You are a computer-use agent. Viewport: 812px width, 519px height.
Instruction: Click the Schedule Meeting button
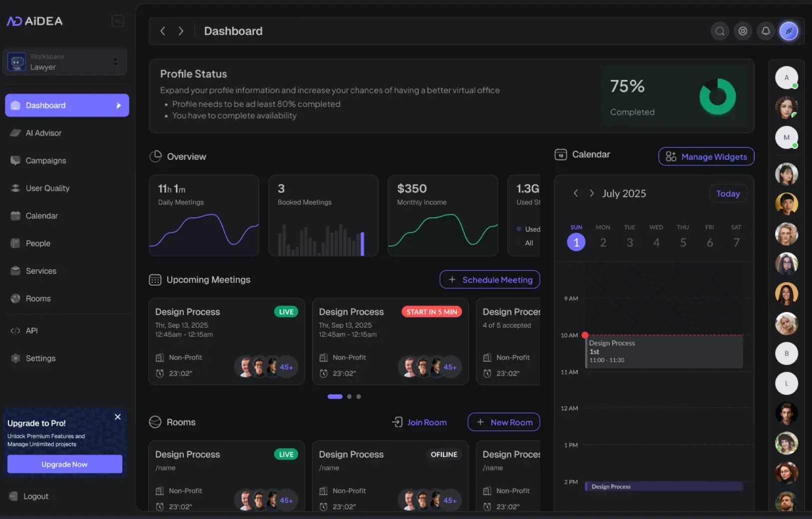click(489, 279)
